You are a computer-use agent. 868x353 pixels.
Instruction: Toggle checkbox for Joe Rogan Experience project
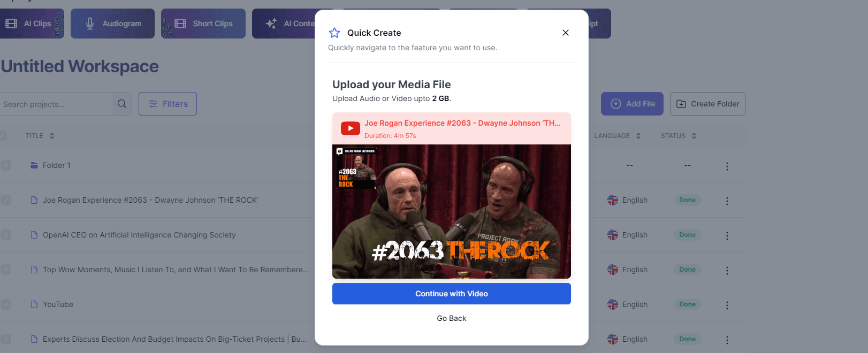coord(6,200)
